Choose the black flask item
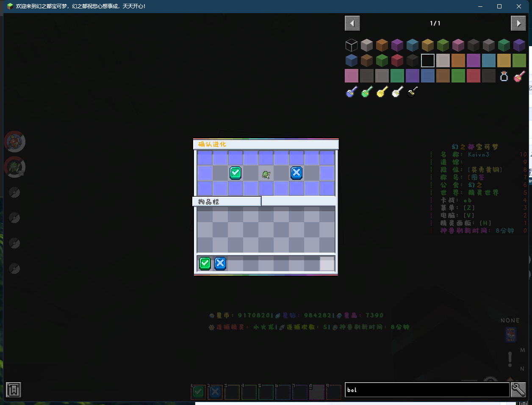 click(413, 91)
